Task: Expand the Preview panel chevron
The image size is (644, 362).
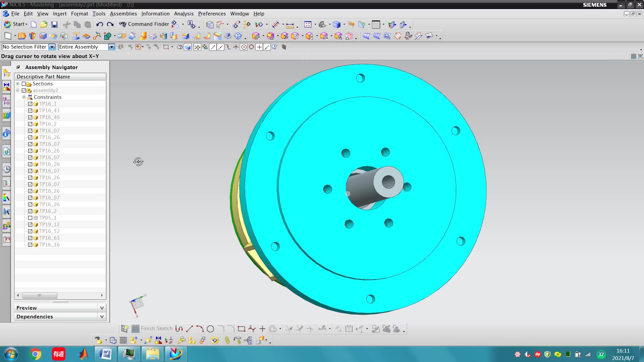Action: (102, 308)
